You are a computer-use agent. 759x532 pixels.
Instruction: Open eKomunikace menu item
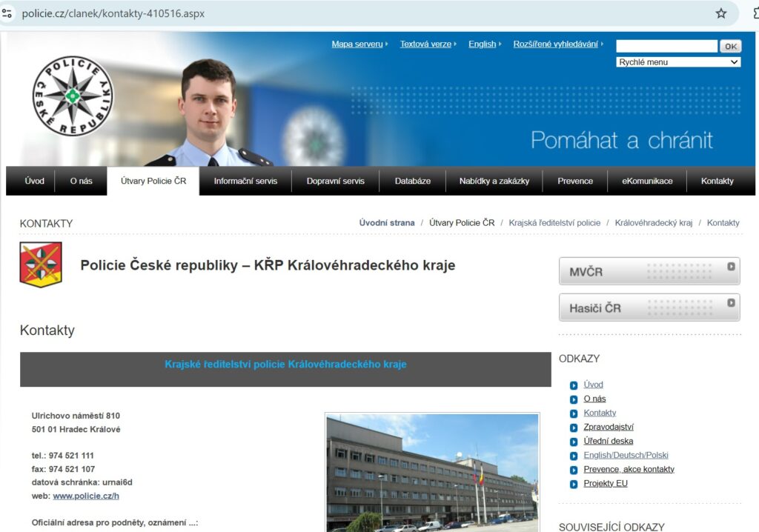coord(647,181)
